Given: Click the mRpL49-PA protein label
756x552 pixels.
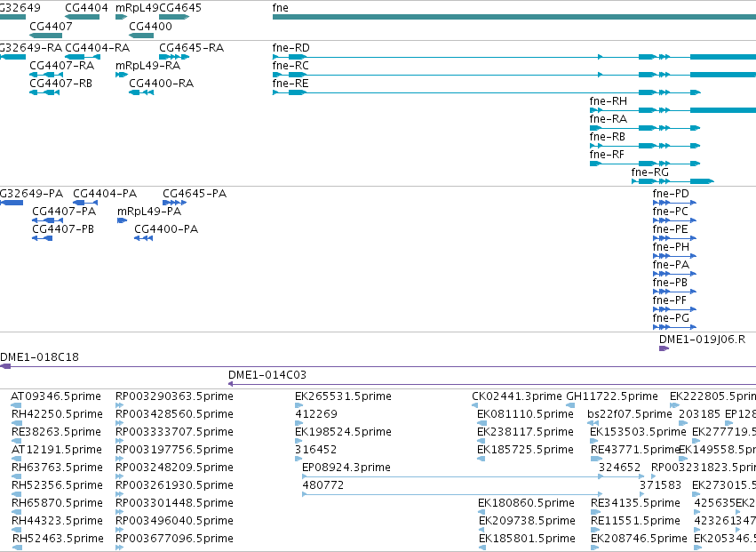Looking at the screenshot, I should point(149,212).
